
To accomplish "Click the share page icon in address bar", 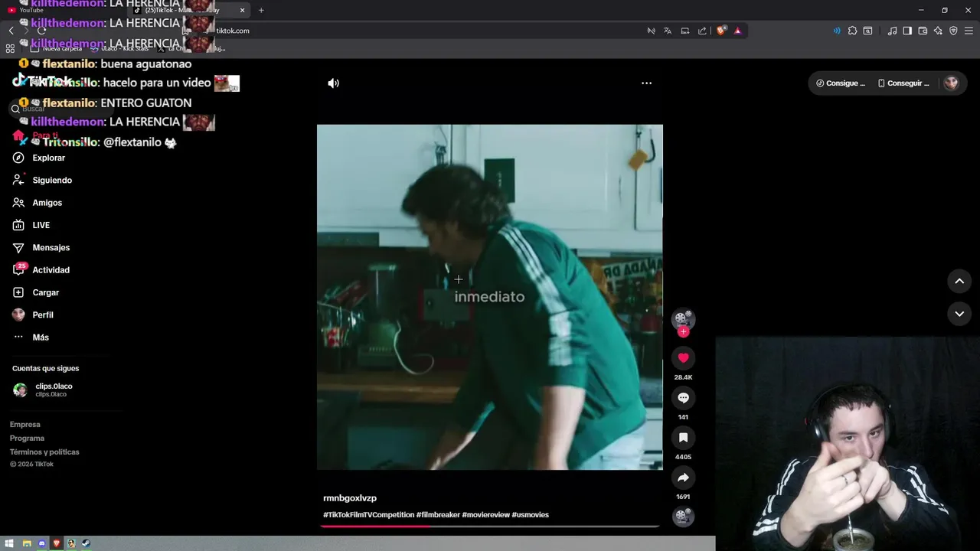I will pyautogui.click(x=702, y=31).
